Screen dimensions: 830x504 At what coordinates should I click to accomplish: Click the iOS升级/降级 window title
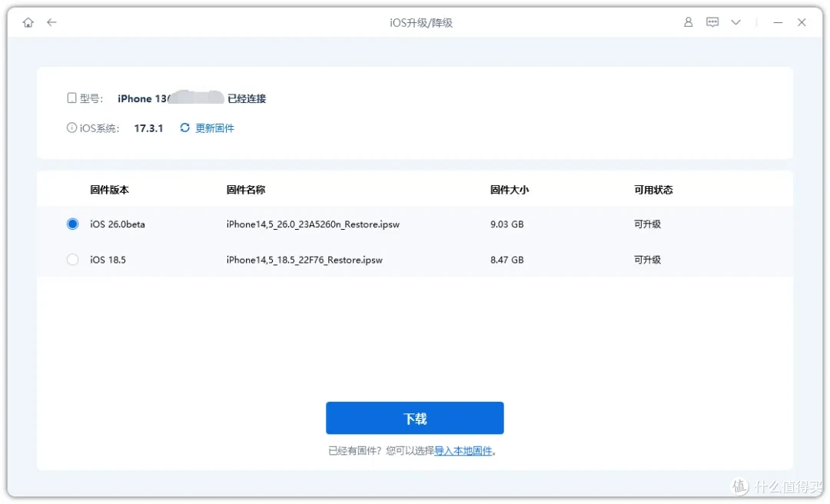tap(421, 22)
